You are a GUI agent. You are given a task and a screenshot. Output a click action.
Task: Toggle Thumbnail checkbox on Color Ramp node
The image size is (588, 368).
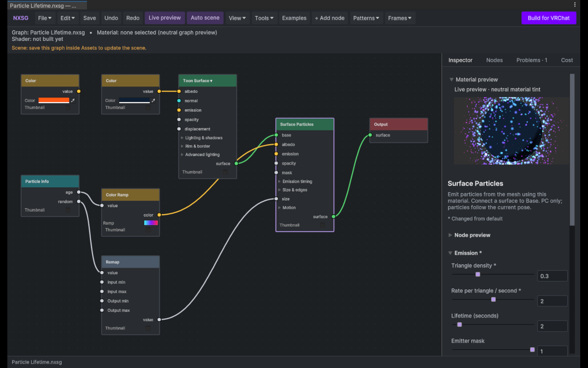coord(148,230)
